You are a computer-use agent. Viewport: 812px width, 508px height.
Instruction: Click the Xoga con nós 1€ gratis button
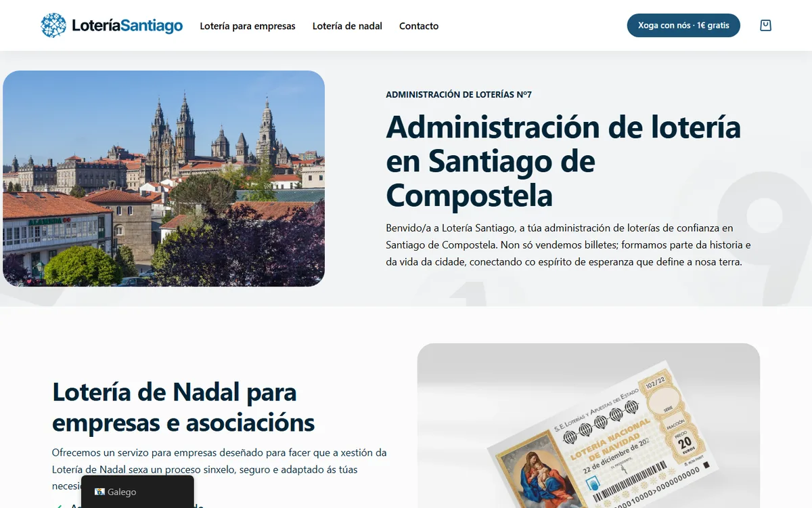(x=683, y=26)
